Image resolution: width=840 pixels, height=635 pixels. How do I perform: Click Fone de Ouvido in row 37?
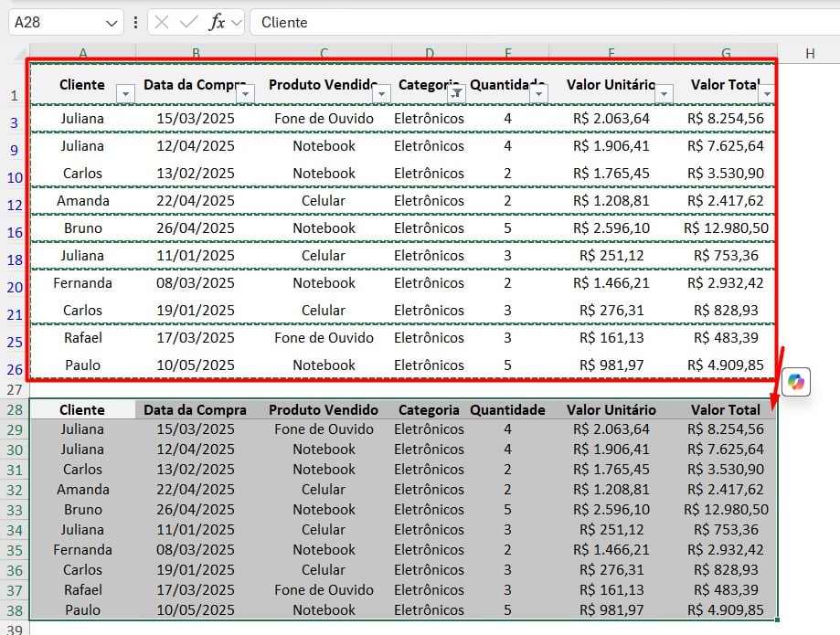point(324,590)
